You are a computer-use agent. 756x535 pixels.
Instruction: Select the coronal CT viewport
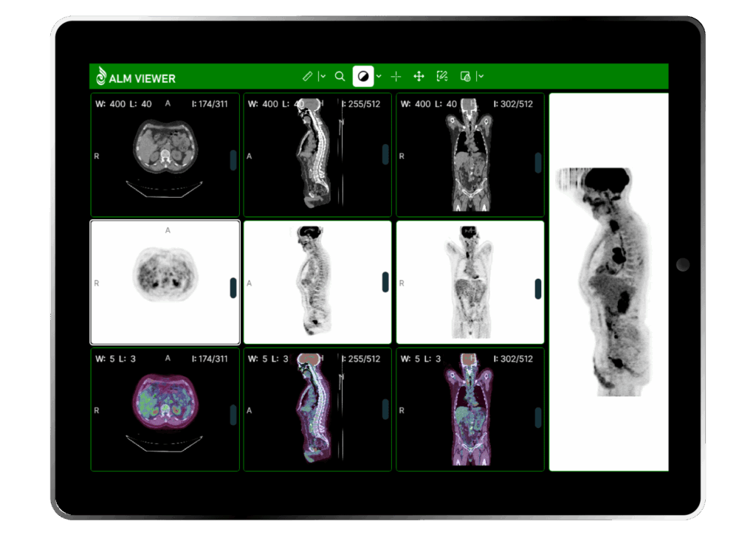pos(470,155)
